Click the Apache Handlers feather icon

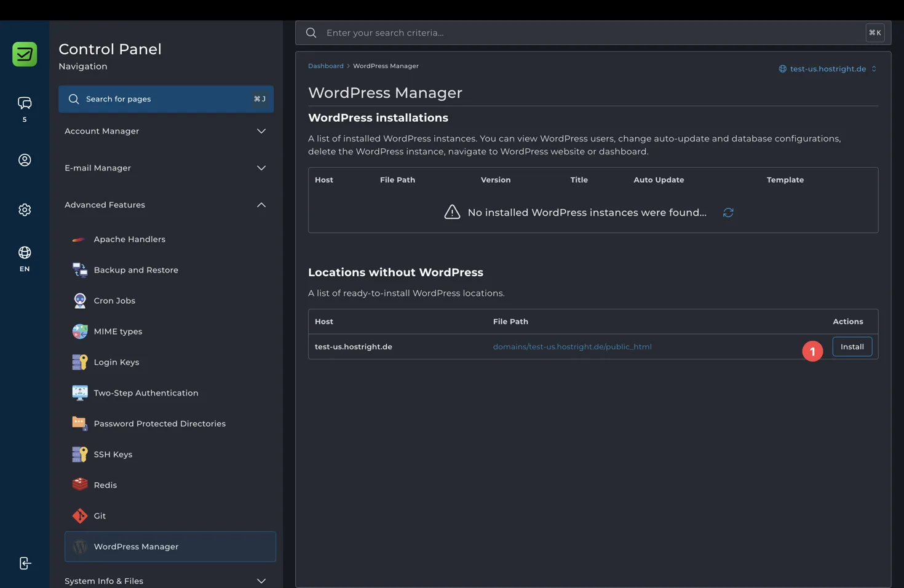coord(79,239)
